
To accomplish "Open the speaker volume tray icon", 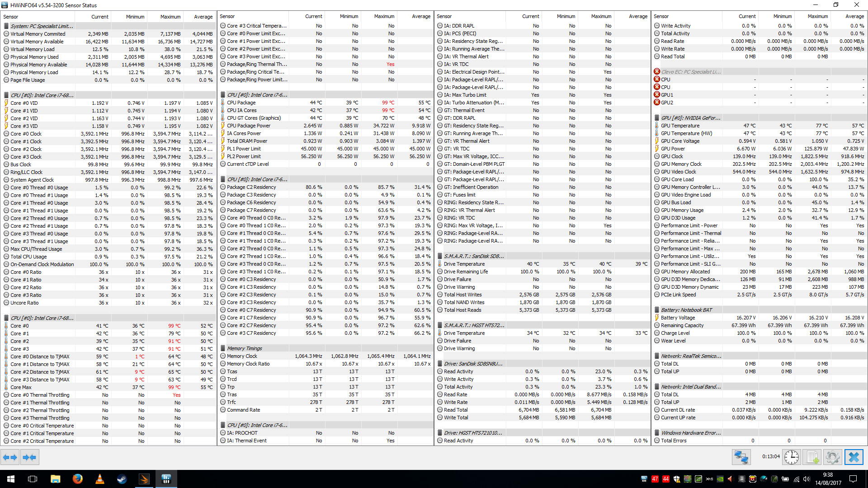I will (x=807, y=479).
